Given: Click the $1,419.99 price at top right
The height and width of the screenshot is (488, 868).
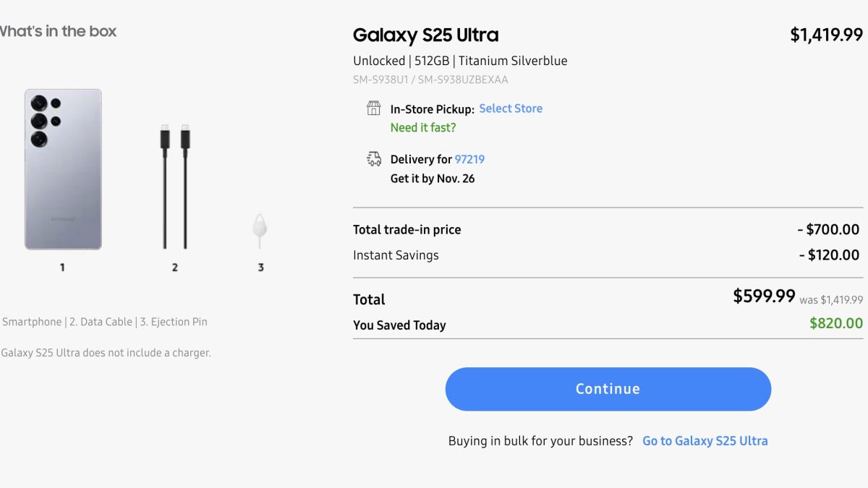Looking at the screenshot, I should (826, 35).
